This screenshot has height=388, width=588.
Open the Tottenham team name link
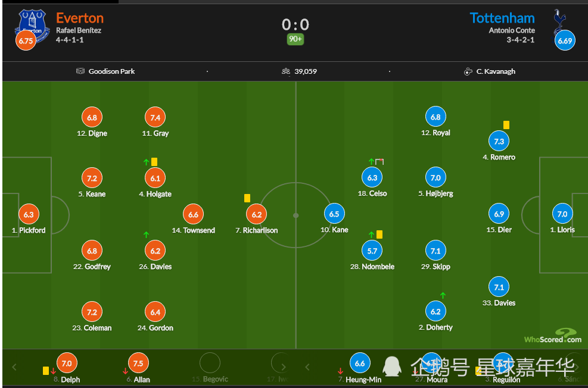(502, 18)
